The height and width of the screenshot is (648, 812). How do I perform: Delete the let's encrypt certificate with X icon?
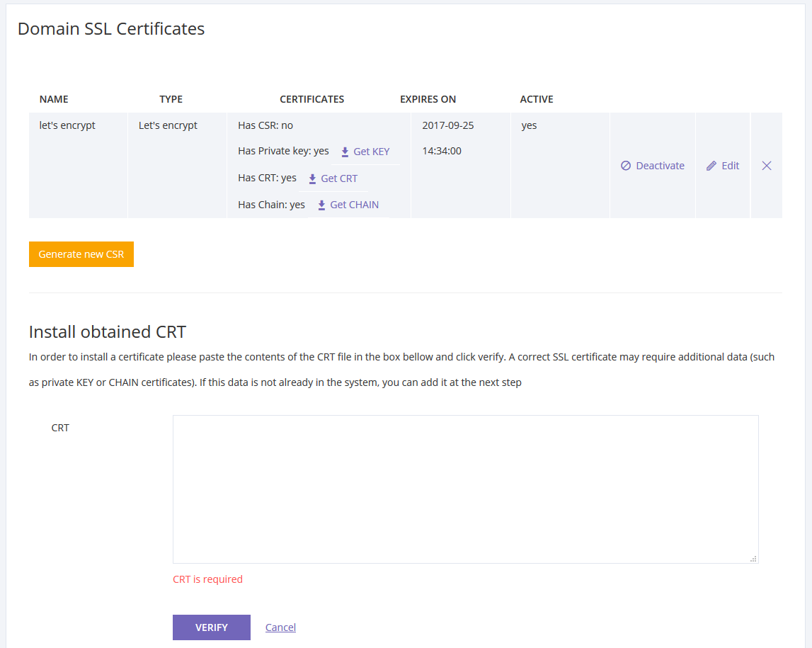click(x=766, y=166)
